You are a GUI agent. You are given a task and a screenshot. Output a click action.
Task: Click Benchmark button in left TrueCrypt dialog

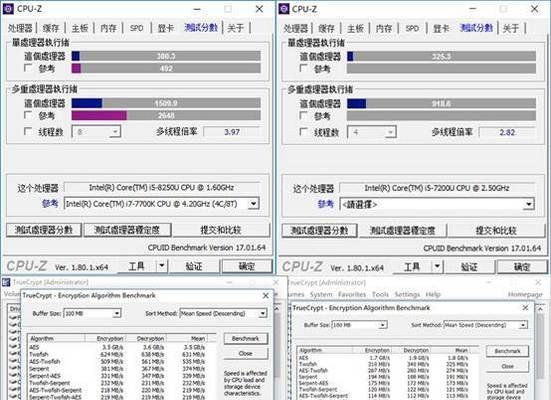click(x=246, y=338)
